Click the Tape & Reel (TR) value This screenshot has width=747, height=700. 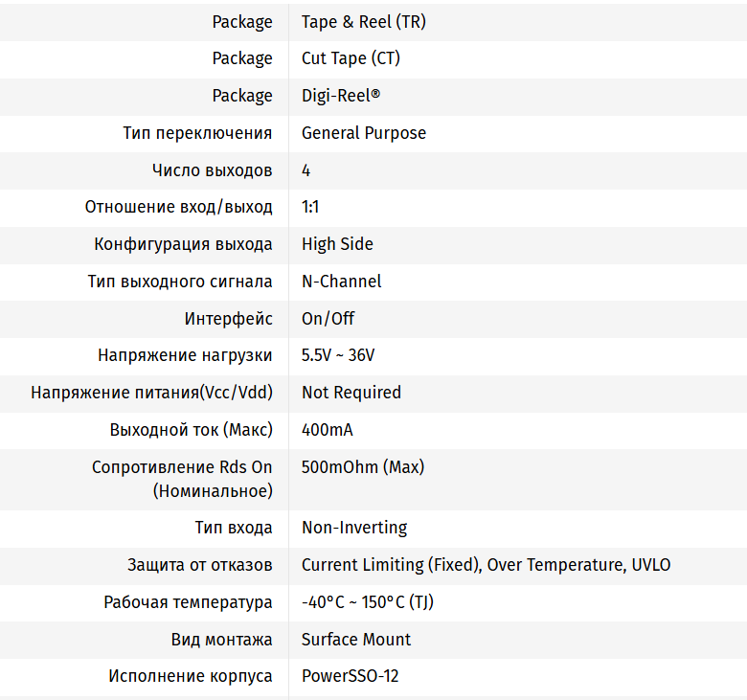click(364, 22)
